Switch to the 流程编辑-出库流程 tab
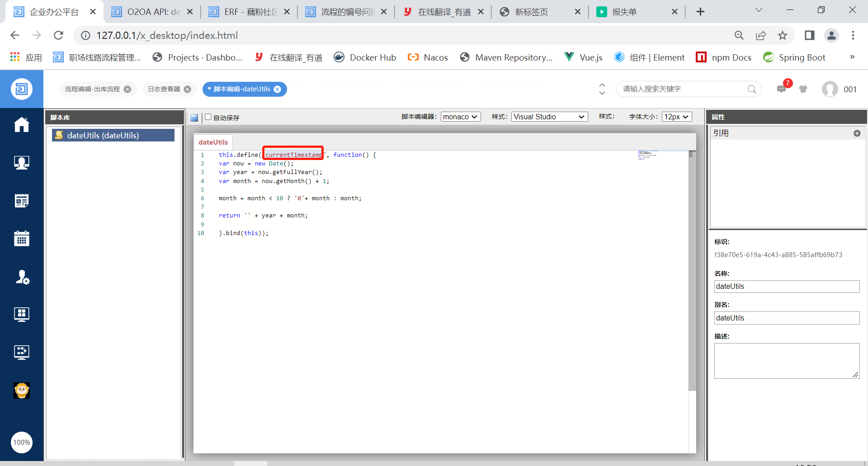Image resolution: width=868 pixels, height=466 pixels. click(x=92, y=89)
